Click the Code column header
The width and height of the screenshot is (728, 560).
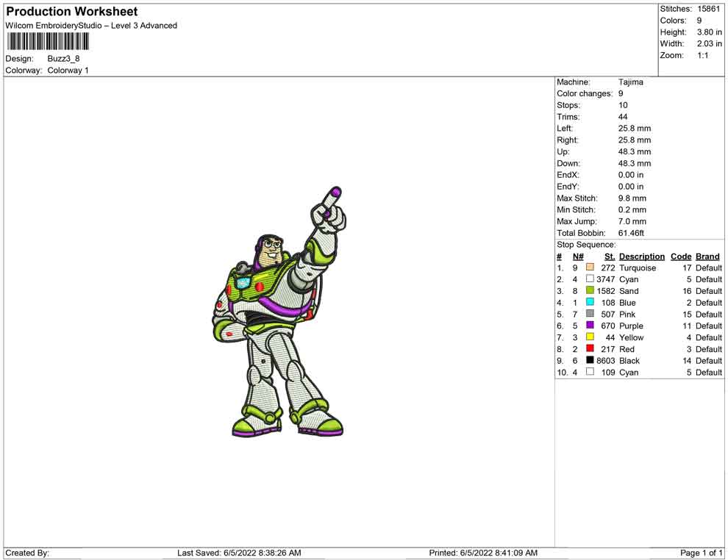click(681, 256)
